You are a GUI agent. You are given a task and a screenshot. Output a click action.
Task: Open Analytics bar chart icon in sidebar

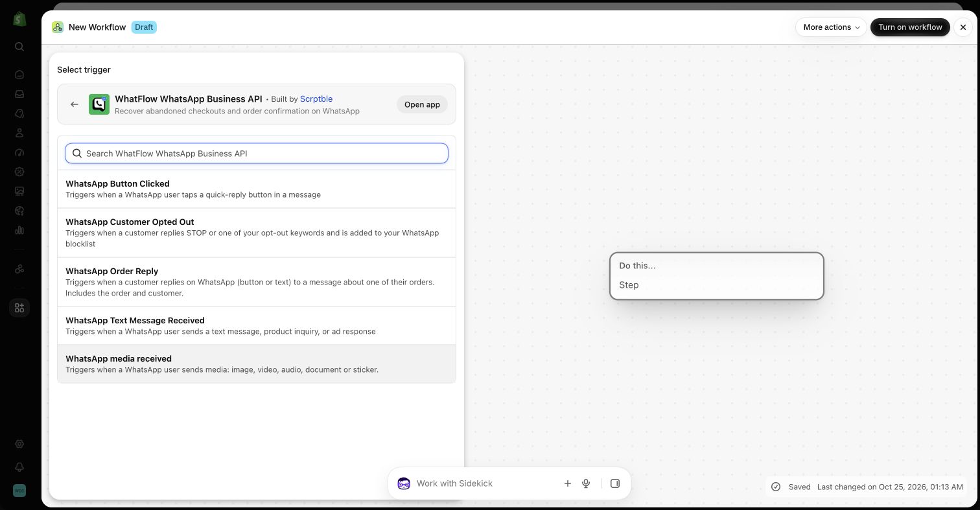point(19,230)
